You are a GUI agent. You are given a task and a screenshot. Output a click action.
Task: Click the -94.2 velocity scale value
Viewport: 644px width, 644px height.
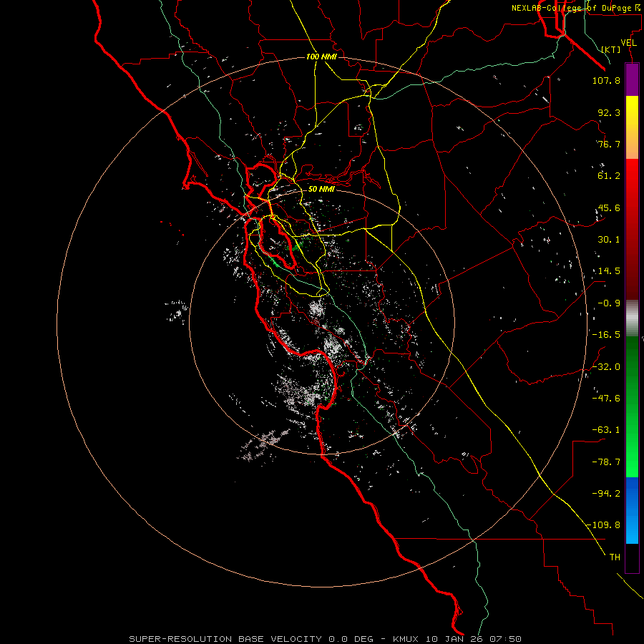tap(606, 493)
